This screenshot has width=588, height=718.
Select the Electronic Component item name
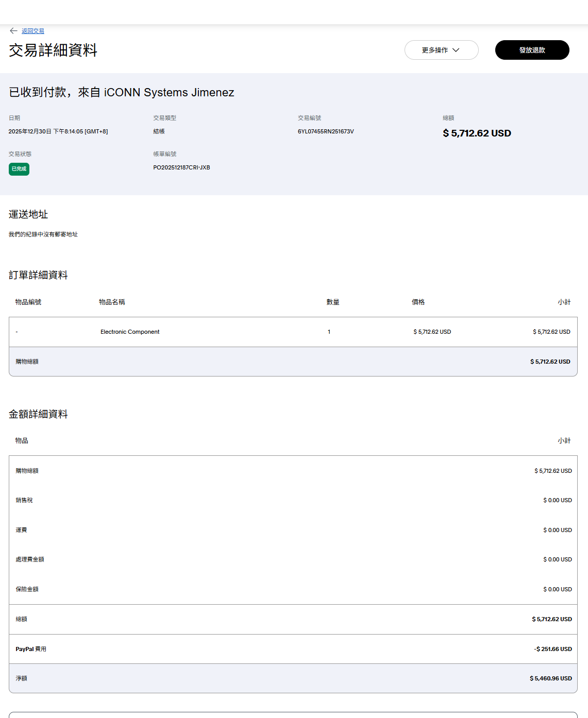coord(130,332)
